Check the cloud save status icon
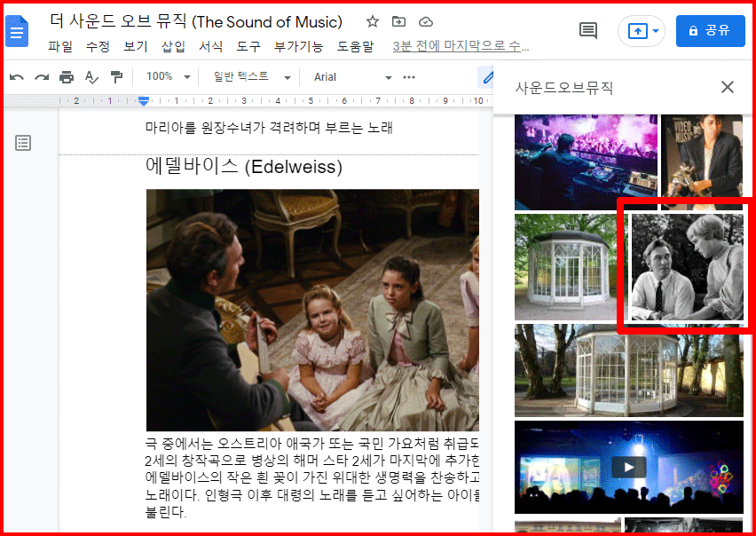The width and height of the screenshot is (756, 536). coord(426,21)
